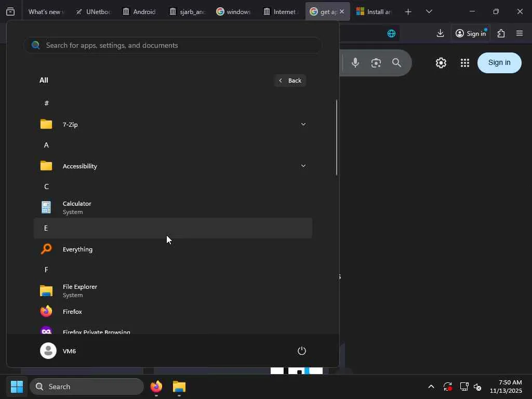532x399 pixels.
Task: Go Back from the All apps list
Action: coord(290,81)
